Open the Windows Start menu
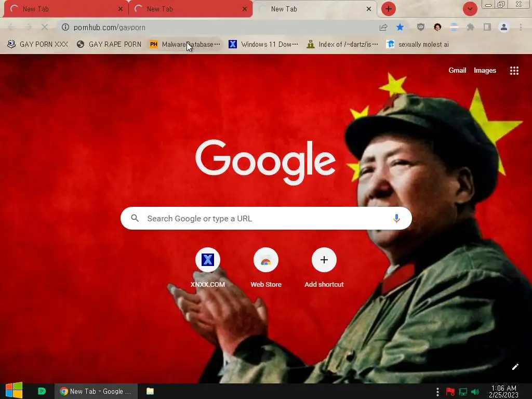This screenshot has width=532, height=399. 14,391
